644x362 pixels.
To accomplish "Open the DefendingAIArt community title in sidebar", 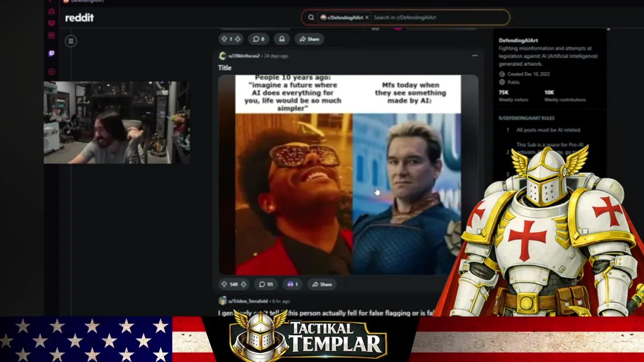I will point(519,40).
